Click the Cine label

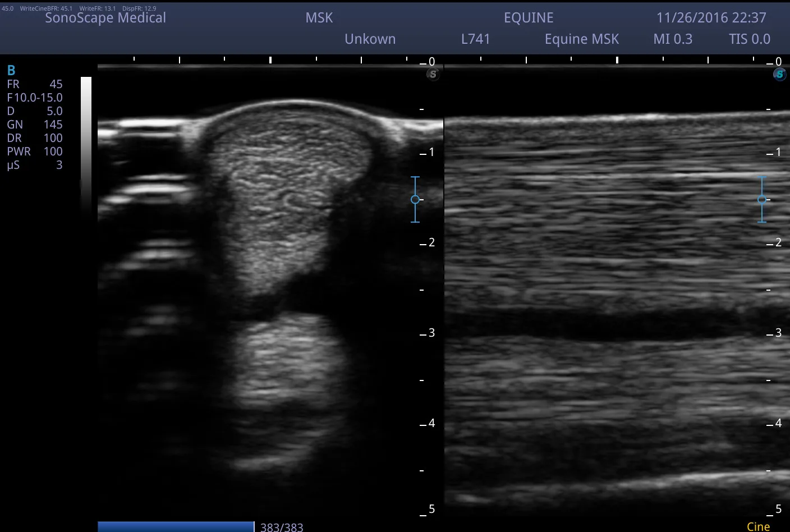pyautogui.click(x=758, y=526)
